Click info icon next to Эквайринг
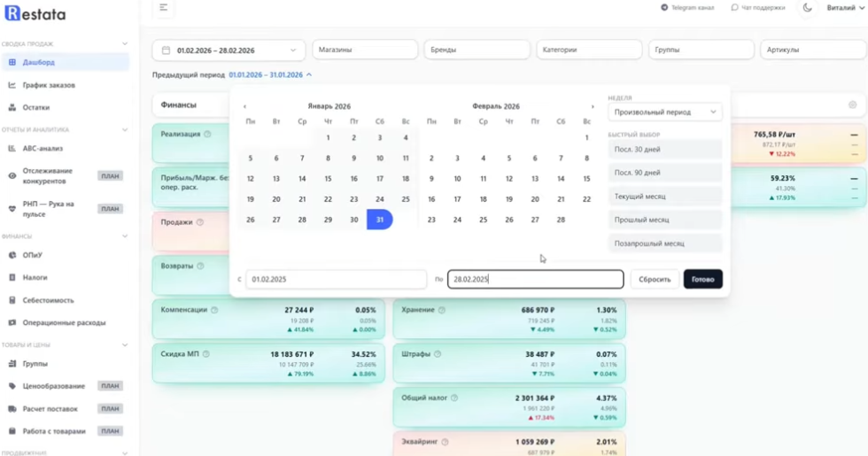Viewport: 868px width, 456px height. click(445, 442)
